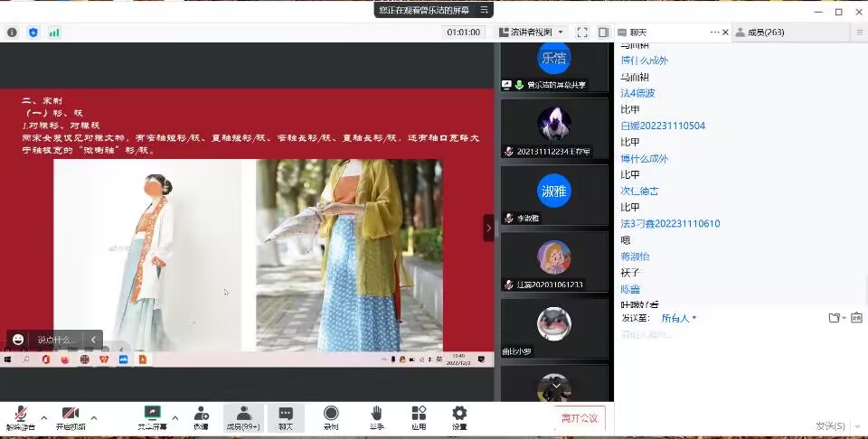Viewport: 868px width, 439px height.
Task: Toggle the 聊天 chat panel in toolbar
Action: pos(286,418)
